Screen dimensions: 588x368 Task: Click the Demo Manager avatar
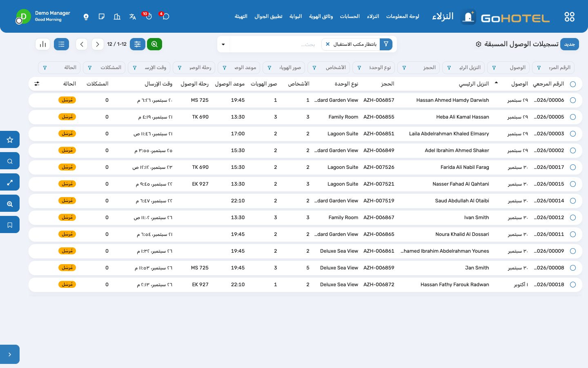point(23,17)
